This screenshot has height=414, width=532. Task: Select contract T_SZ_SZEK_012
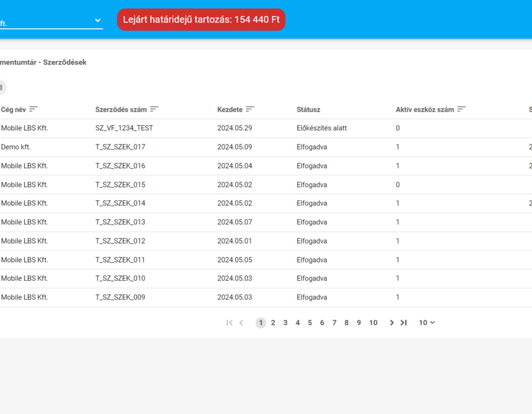click(120, 241)
